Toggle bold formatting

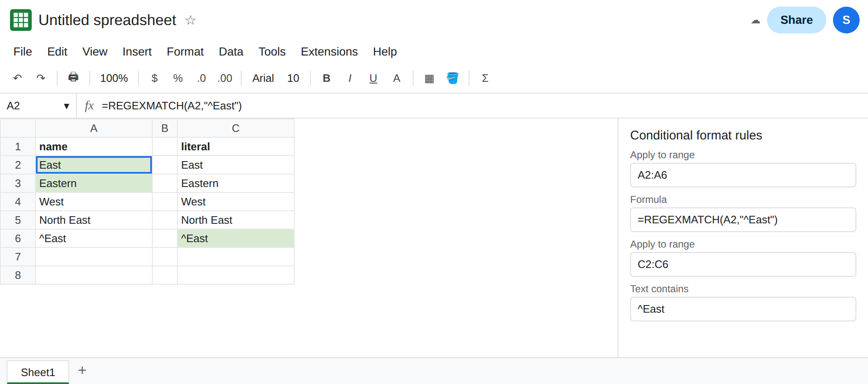point(326,78)
